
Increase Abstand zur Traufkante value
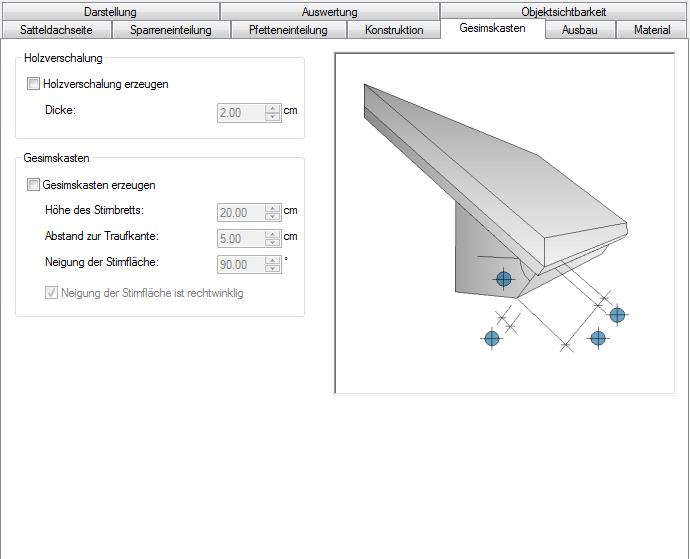[273, 234]
